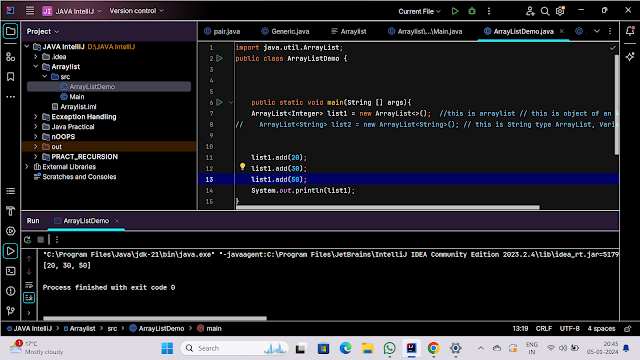Viewport: 640px width, 360px height.
Task: Open the AI Assistant panel
Action: coord(630,57)
